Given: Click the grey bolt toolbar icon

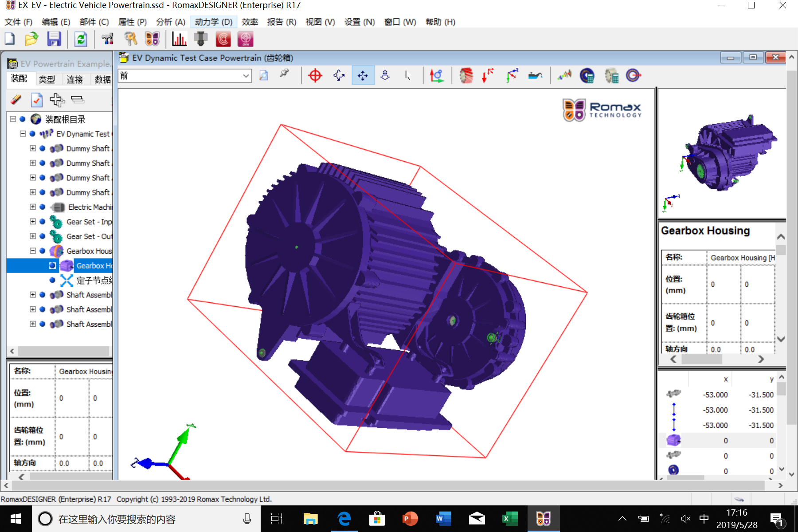Looking at the screenshot, I should click(201, 39).
